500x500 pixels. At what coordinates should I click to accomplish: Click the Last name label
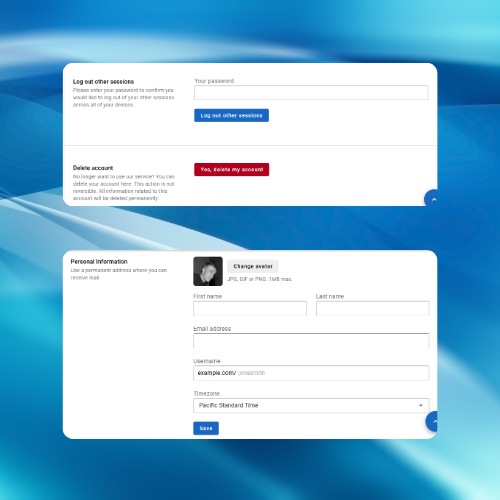click(330, 296)
